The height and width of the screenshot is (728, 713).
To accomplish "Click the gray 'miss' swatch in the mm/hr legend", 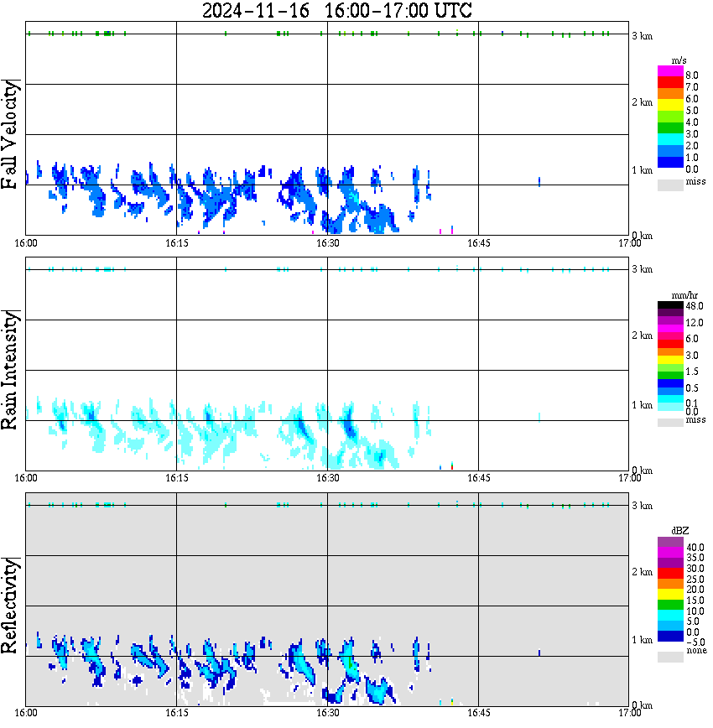I will click(x=670, y=422).
